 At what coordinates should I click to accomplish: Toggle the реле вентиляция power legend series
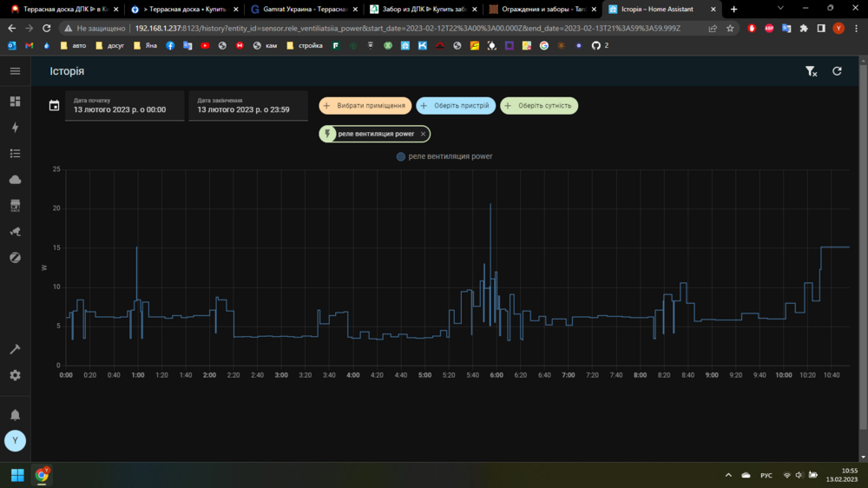(x=444, y=157)
